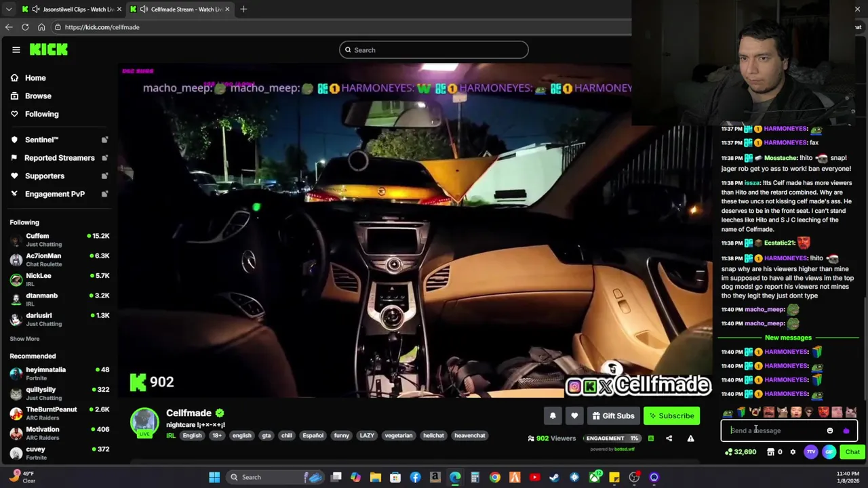Open a new browser tab with the plus
The height and width of the screenshot is (488, 868).
243,9
